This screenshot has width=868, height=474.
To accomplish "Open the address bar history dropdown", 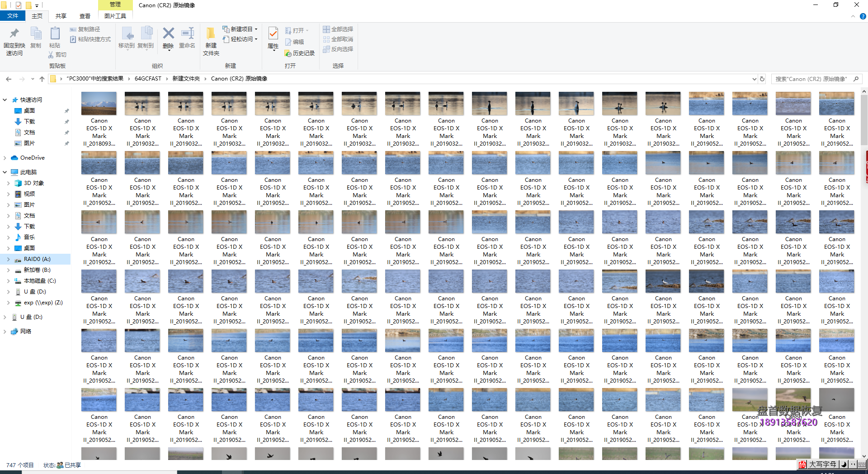I will 754,79.
